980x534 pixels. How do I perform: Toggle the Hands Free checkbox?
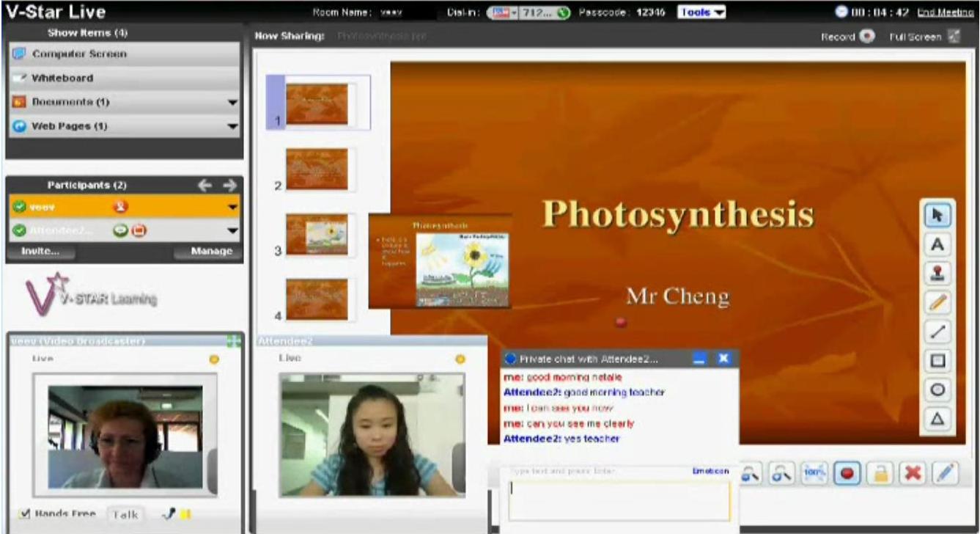[x=23, y=514]
